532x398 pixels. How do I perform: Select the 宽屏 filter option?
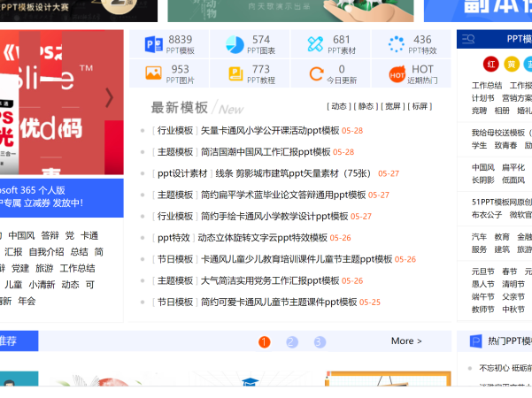tap(393, 106)
